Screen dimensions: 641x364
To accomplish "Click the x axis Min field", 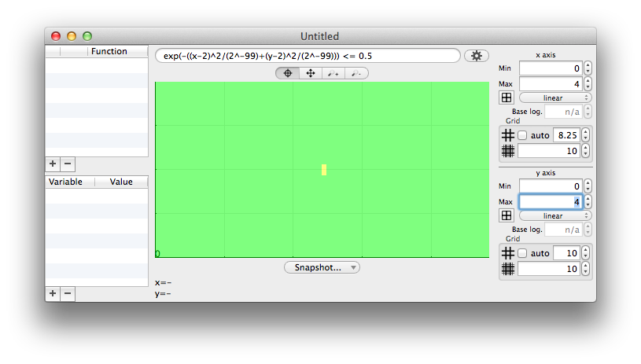I will 551,68.
